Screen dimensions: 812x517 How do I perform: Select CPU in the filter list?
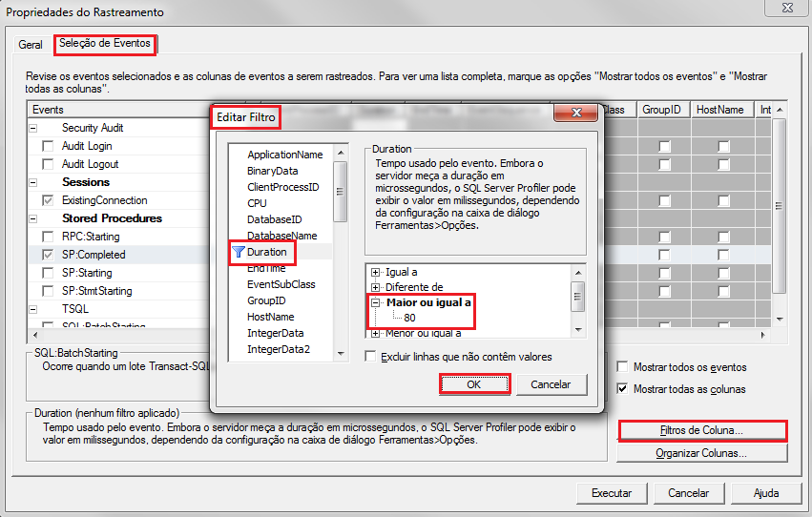point(257,203)
